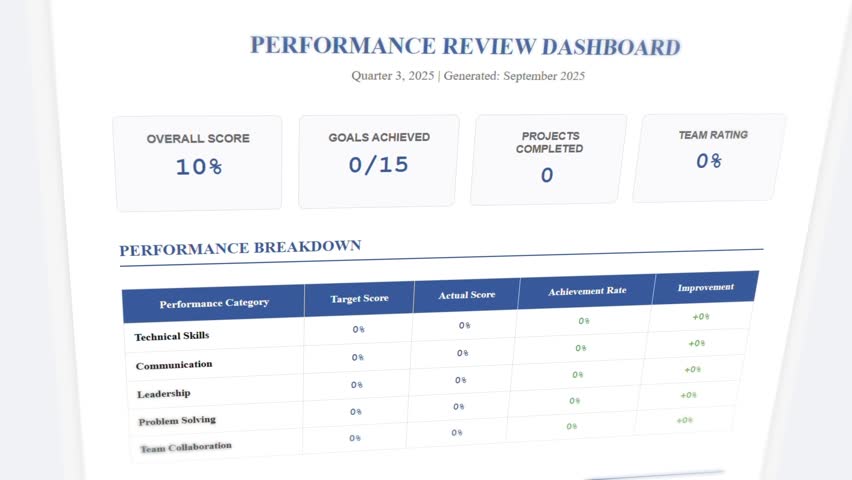Select the Technical Skills row label

(172, 336)
